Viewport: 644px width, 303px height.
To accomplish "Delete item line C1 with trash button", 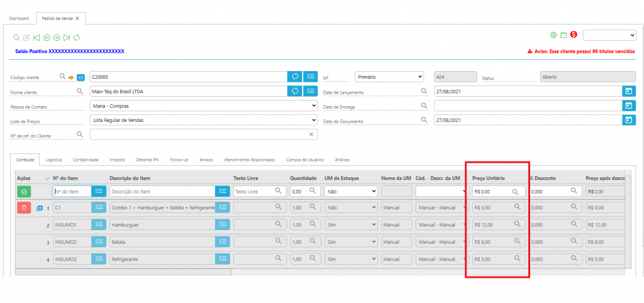I will (x=24, y=207).
